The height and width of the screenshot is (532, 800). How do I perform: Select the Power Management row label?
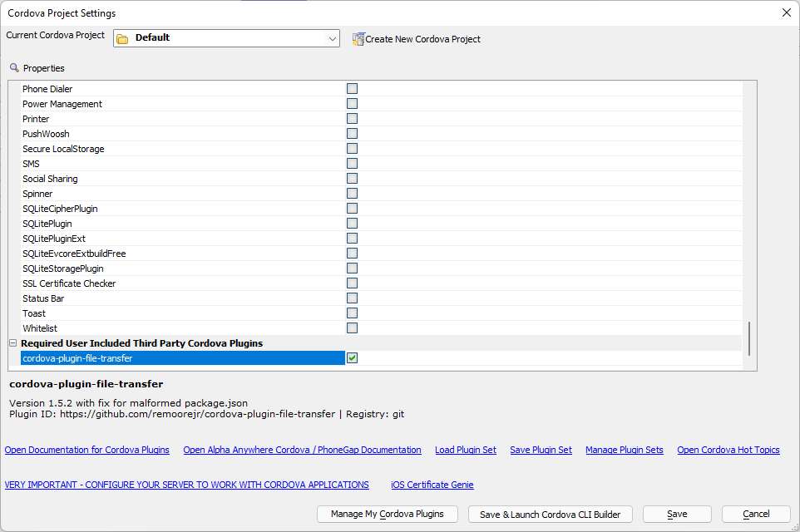62,104
